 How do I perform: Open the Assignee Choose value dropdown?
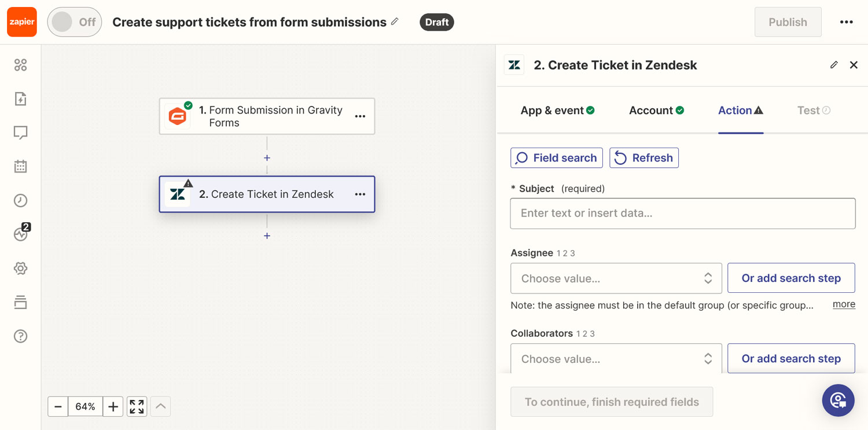point(616,278)
